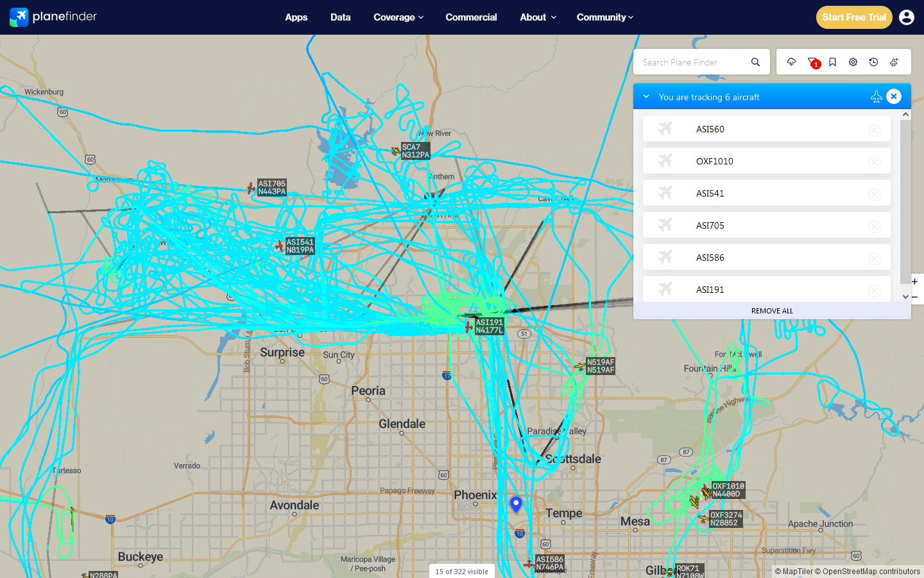This screenshot has width=924, height=578.
Task: Open the playback history clock icon
Action: pos(873,62)
